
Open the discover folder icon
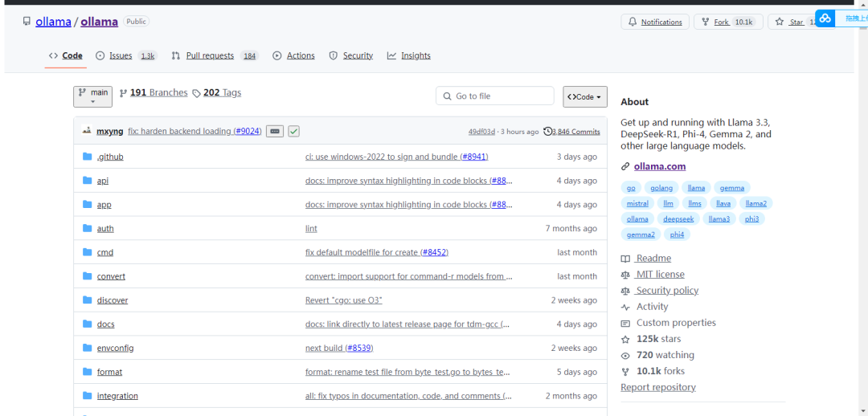87,300
